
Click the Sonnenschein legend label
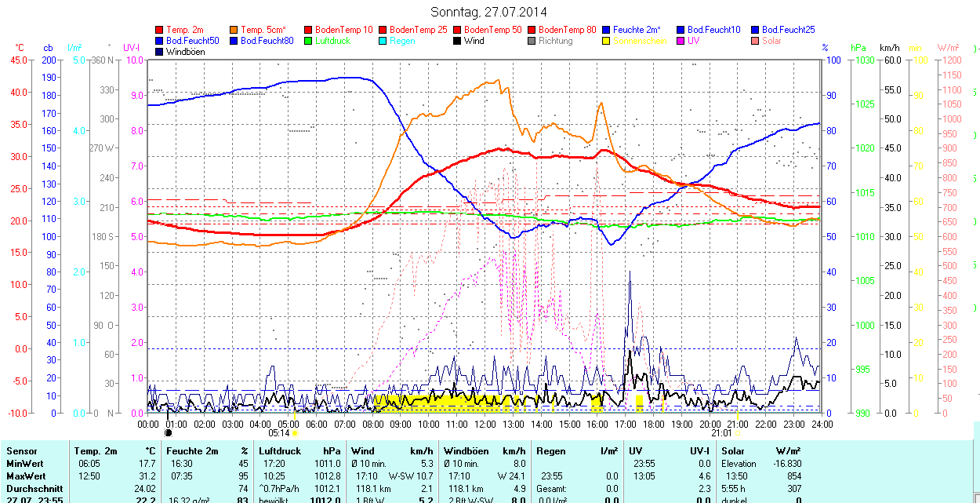click(640, 41)
